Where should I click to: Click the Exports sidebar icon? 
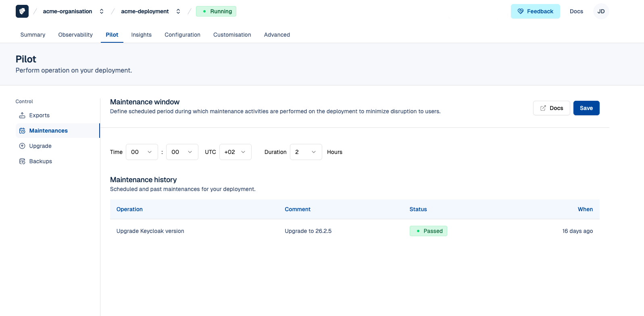(x=22, y=115)
